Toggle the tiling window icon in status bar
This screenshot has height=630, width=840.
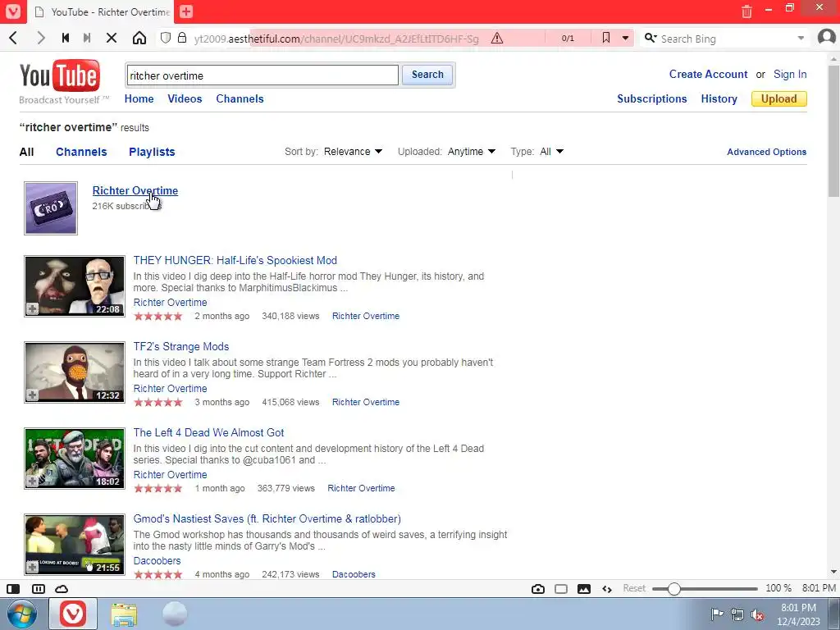pyautogui.click(x=561, y=589)
